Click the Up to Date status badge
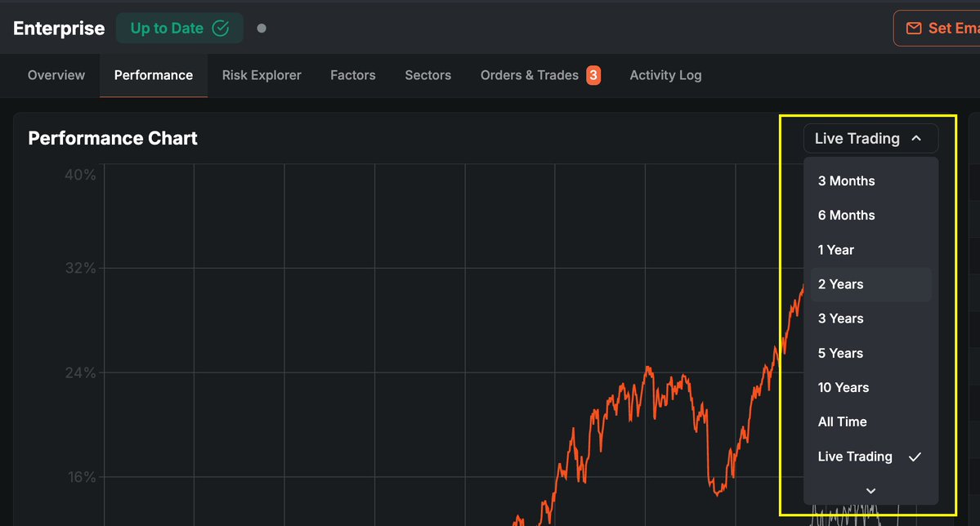The width and height of the screenshot is (980, 526). click(179, 28)
